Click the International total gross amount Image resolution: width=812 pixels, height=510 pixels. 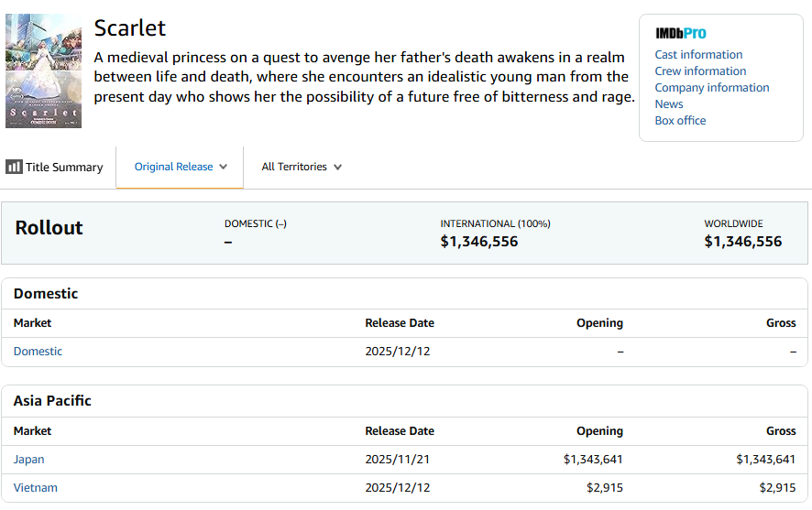(478, 242)
